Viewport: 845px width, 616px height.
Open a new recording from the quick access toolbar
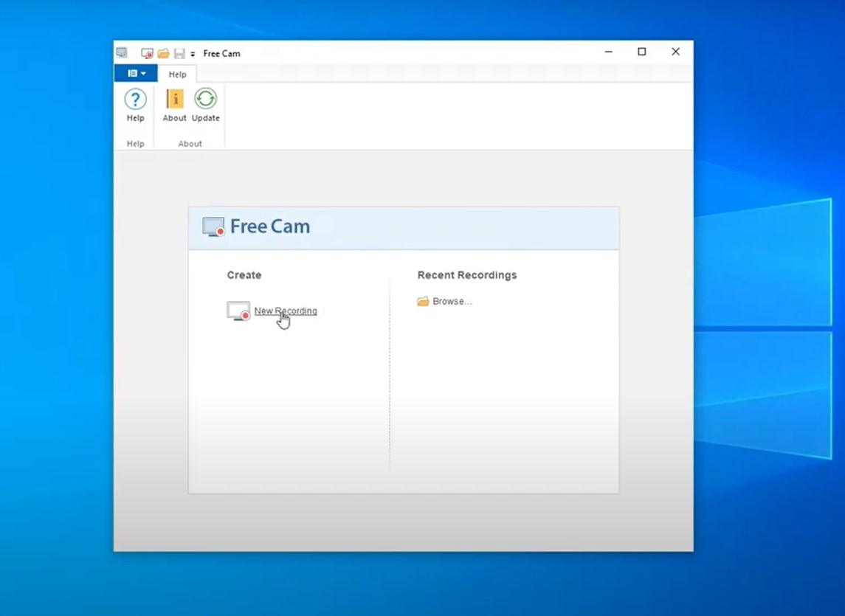point(145,52)
